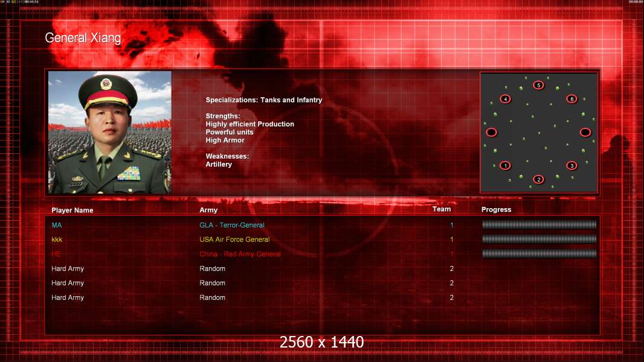Click USA Air Force General army entry
The height and width of the screenshot is (362, 644).
(x=234, y=240)
